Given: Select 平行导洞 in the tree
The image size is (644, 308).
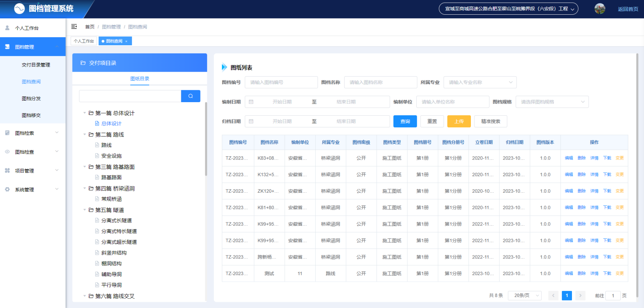Looking at the screenshot, I should [x=112, y=285].
